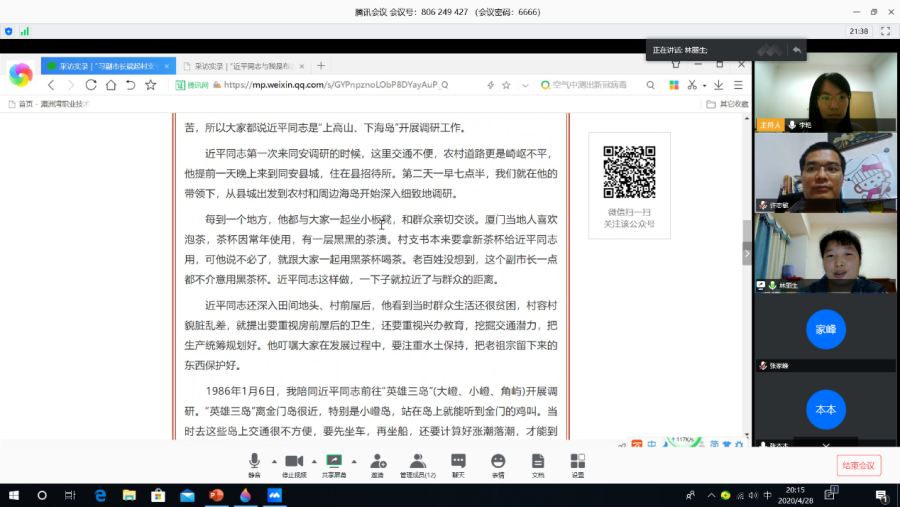Open 管理成员(12) member management
900x507 pixels.
pyautogui.click(x=418, y=464)
